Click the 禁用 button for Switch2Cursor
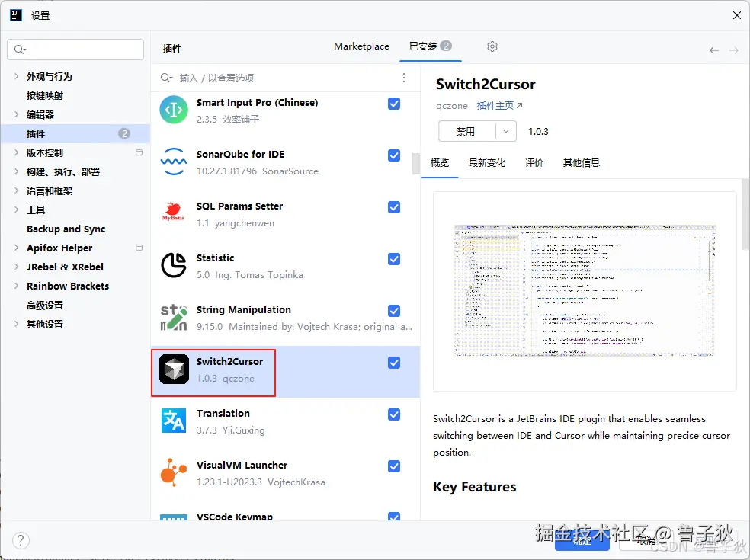Screen dimensions: 750x560 coord(467,131)
